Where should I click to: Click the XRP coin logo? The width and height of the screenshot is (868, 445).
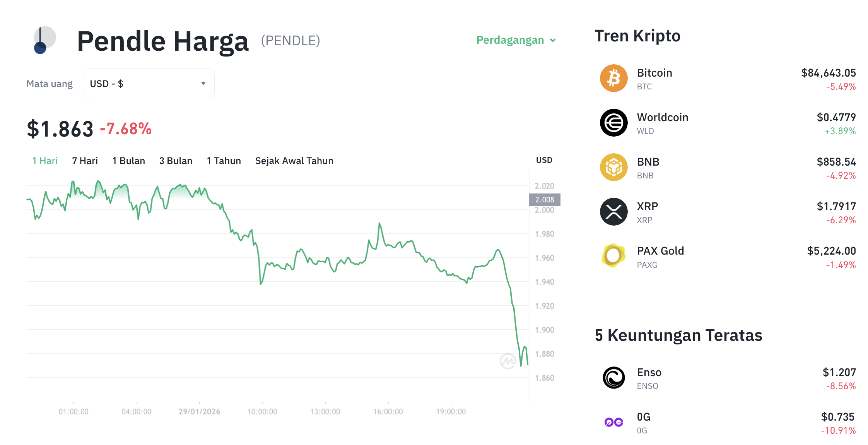[613, 211]
